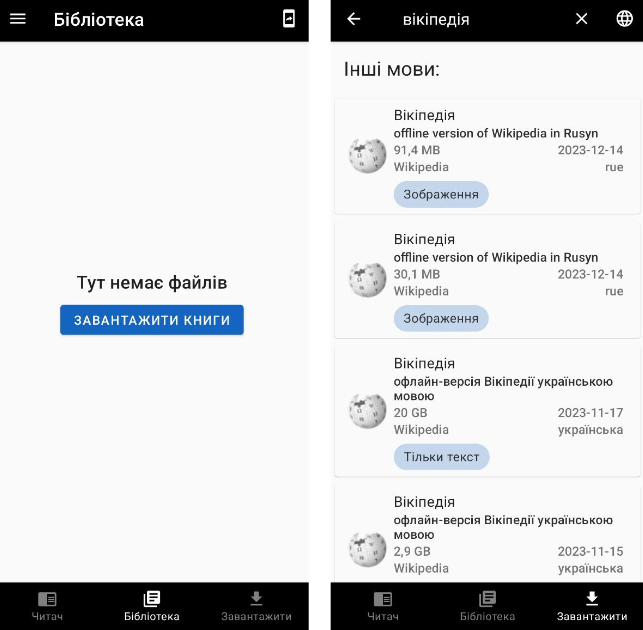Tap the Зображення tag on the 30,1 MB entry
Screen dimensions: 643x630
point(440,318)
